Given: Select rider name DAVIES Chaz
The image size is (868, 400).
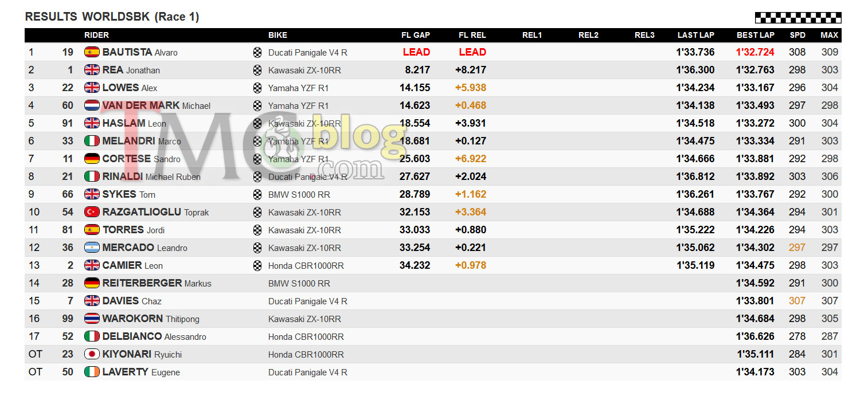Looking at the screenshot, I should [x=132, y=301].
